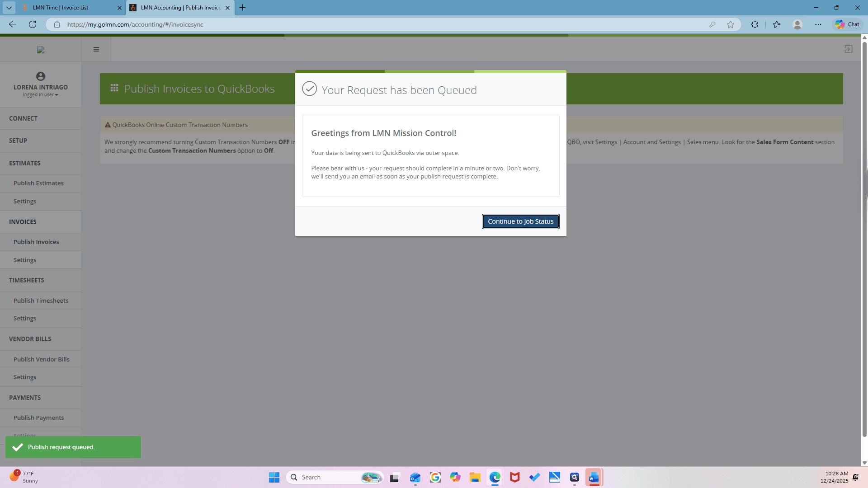Viewport: 868px width, 488px height.
Task: Select Publish Timesheets in sidebar
Action: (41, 300)
